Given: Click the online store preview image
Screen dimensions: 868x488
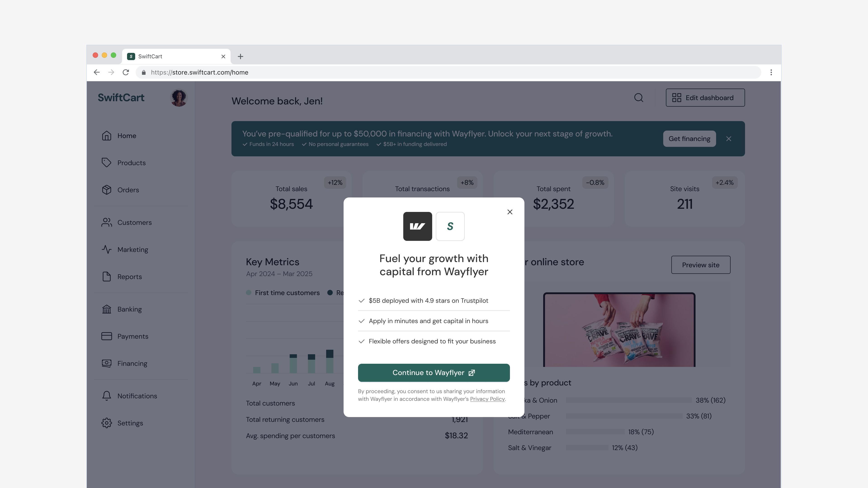Looking at the screenshot, I should pos(619,330).
